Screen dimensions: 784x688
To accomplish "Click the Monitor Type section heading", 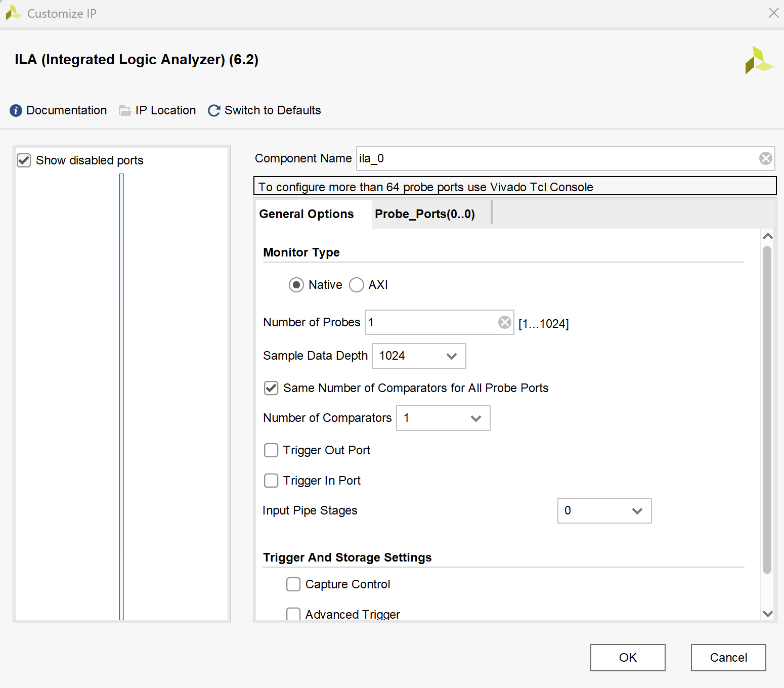I will [301, 252].
